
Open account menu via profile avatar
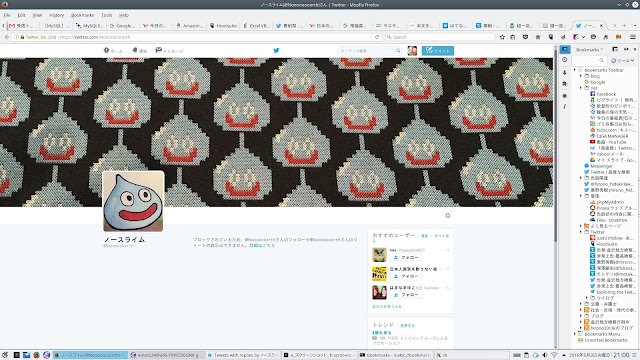pos(412,51)
